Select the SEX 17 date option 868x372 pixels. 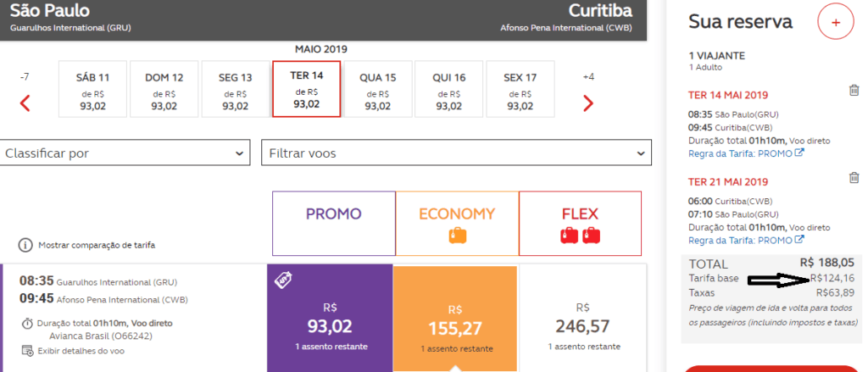[x=520, y=89]
